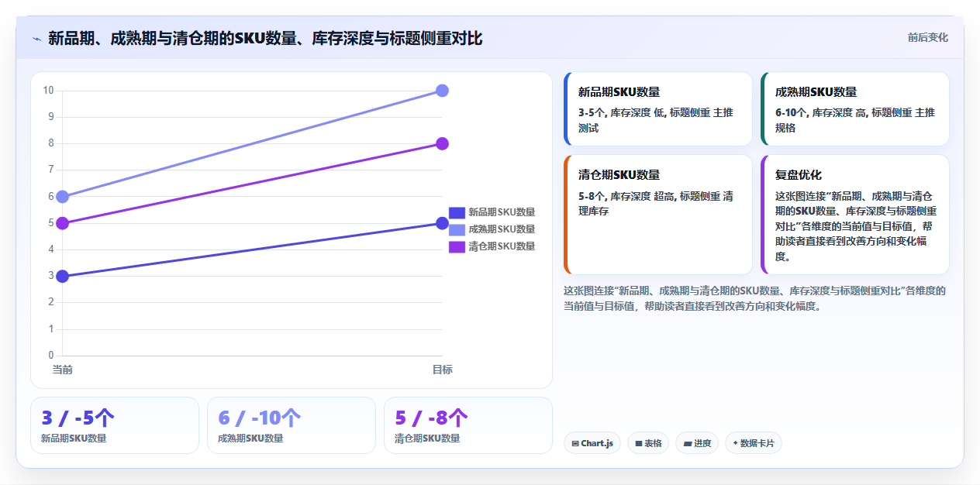
Task: Click the 新品期SKU数量 legend label
Action: click(x=502, y=212)
